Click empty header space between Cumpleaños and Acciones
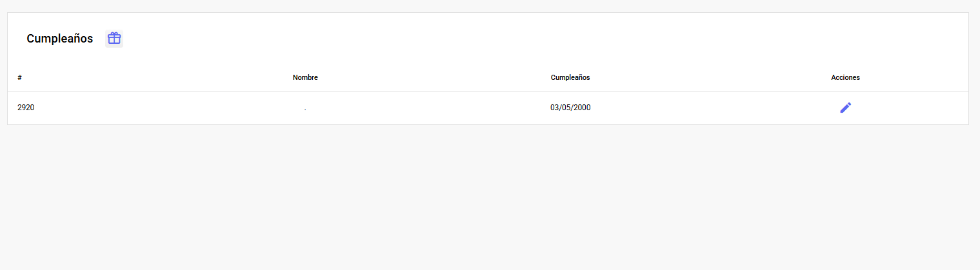Image resolution: width=980 pixels, height=270 pixels. click(710, 77)
